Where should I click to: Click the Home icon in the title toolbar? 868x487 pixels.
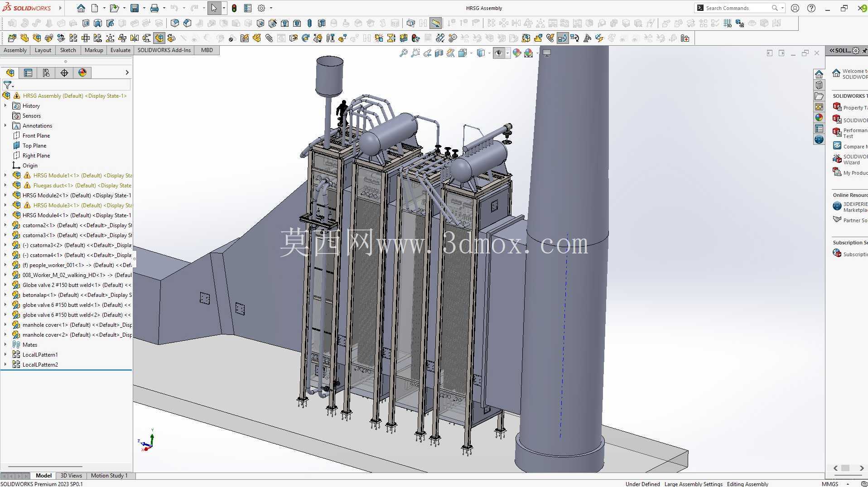[x=81, y=8]
